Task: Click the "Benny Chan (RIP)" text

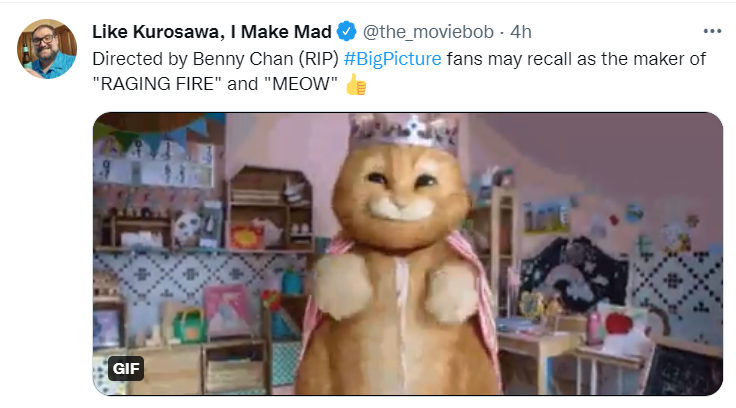Action: click(266, 59)
